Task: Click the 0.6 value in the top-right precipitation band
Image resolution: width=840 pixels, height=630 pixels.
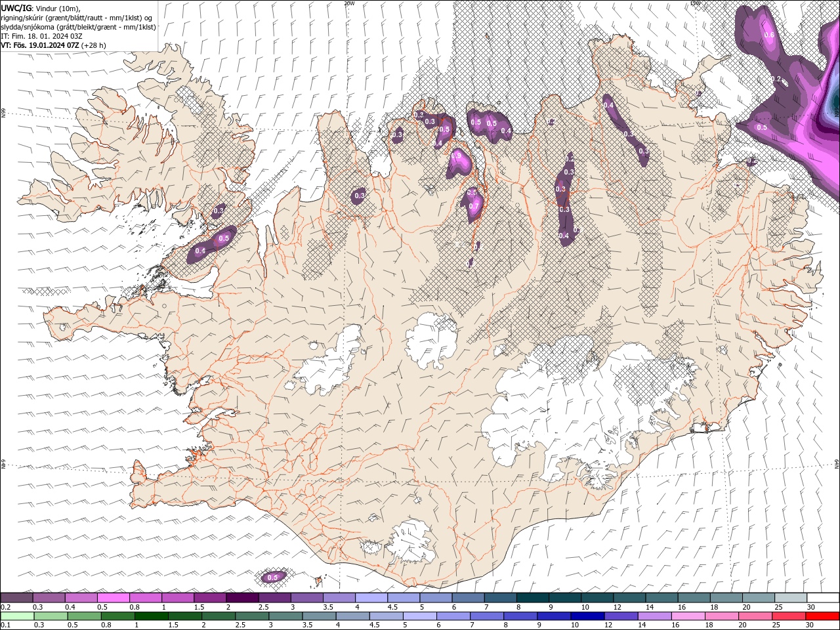Action: pyautogui.click(x=770, y=35)
